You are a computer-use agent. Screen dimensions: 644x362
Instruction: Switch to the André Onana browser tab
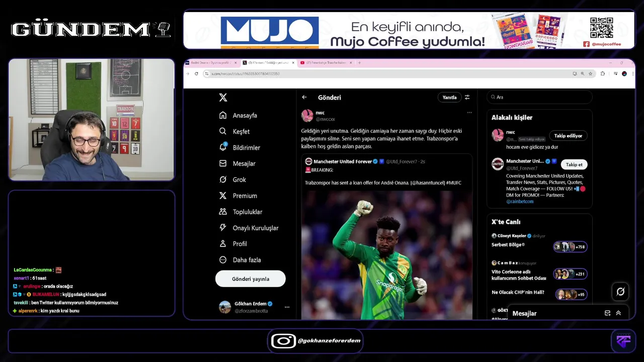pos(212,63)
